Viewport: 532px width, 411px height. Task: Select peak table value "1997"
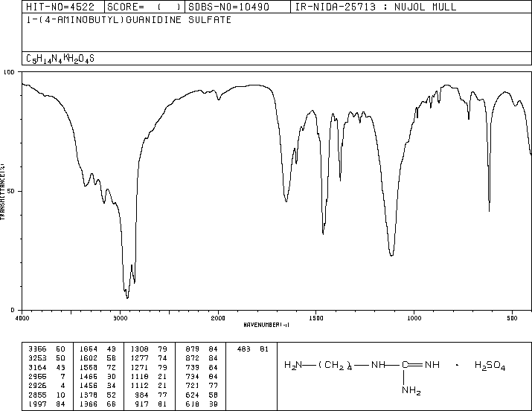pyautogui.click(x=38, y=404)
